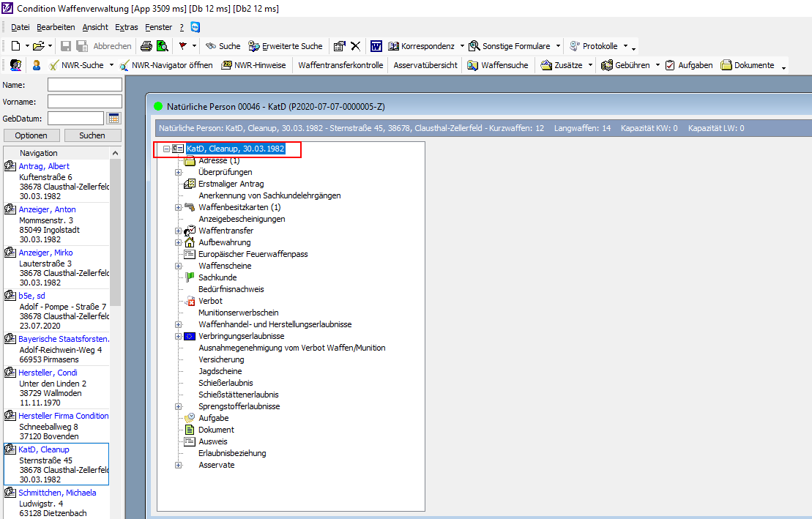Screen dimensions: 812x519
Task: Expand the Waffenbesitzkarten tree node
Action: (x=178, y=207)
